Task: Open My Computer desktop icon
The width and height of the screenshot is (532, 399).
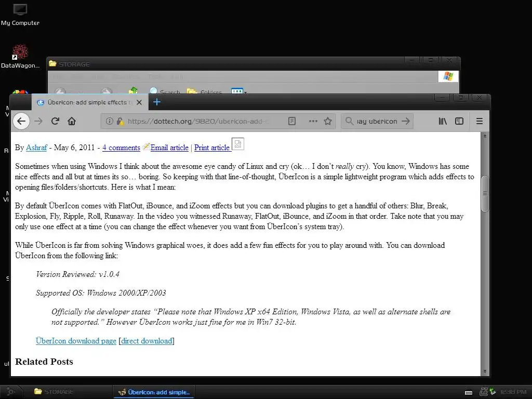Action: (20, 15)
